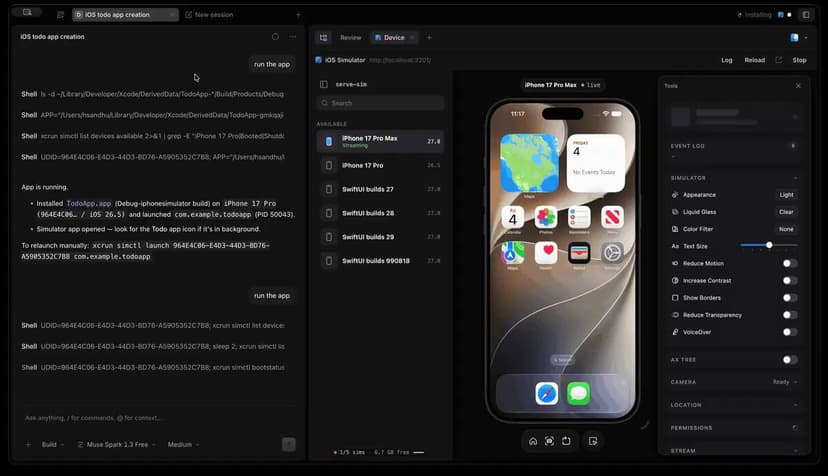Rotate the simulated device

566,441
